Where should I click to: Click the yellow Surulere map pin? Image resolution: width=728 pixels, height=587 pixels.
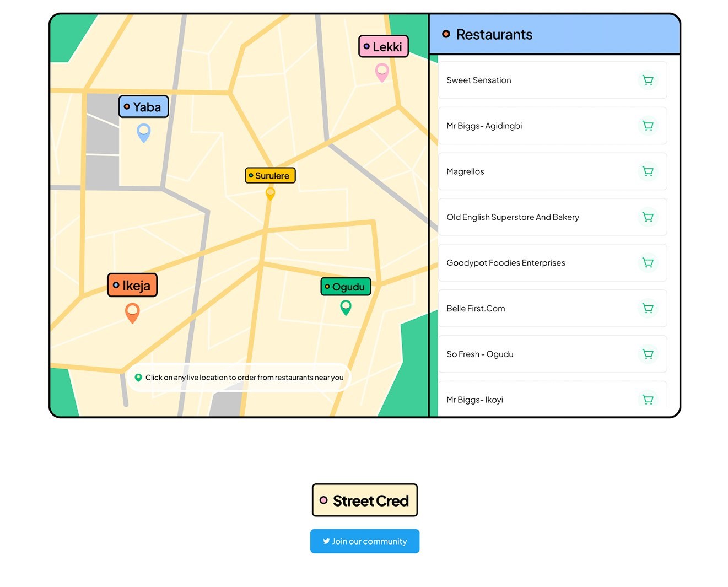270,193
